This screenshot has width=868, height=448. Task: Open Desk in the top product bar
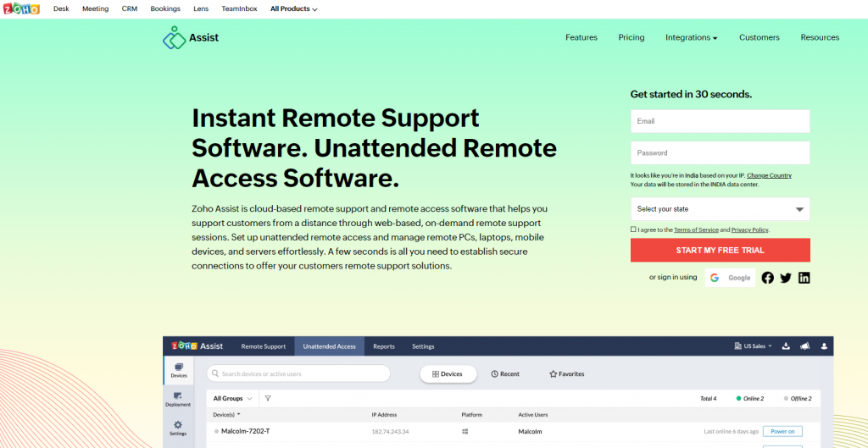(61, 8)
